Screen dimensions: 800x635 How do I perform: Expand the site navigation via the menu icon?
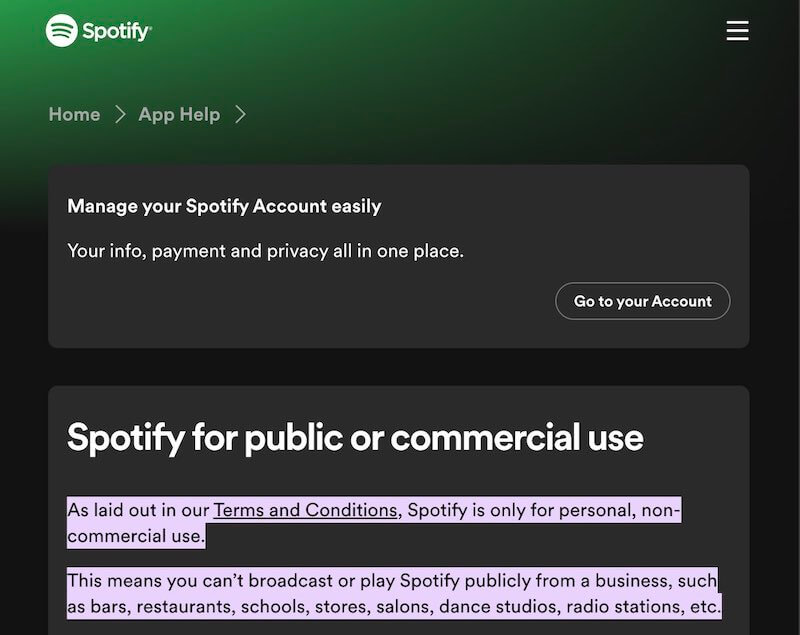click(737, 30)
